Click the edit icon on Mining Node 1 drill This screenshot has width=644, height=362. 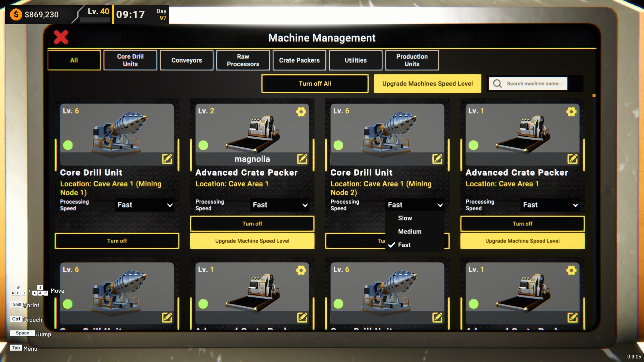[x=167, y=159]
